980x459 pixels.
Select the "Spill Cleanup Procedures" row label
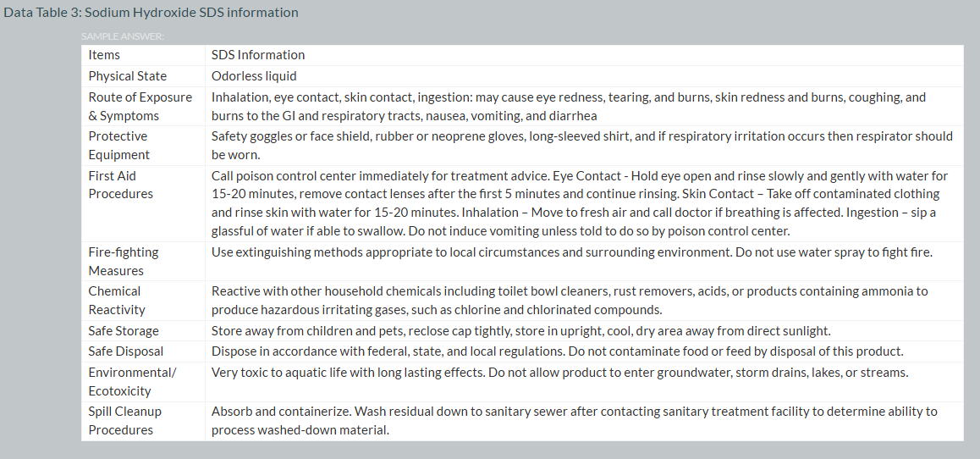(x=125, y=420)
